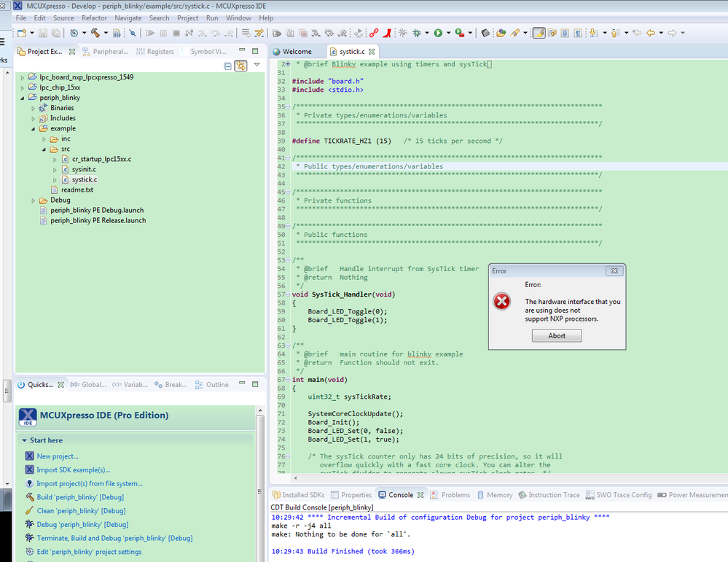This screenshot has height=562, width=728.
Task: Expand the inc folder node
Action: 44,139
